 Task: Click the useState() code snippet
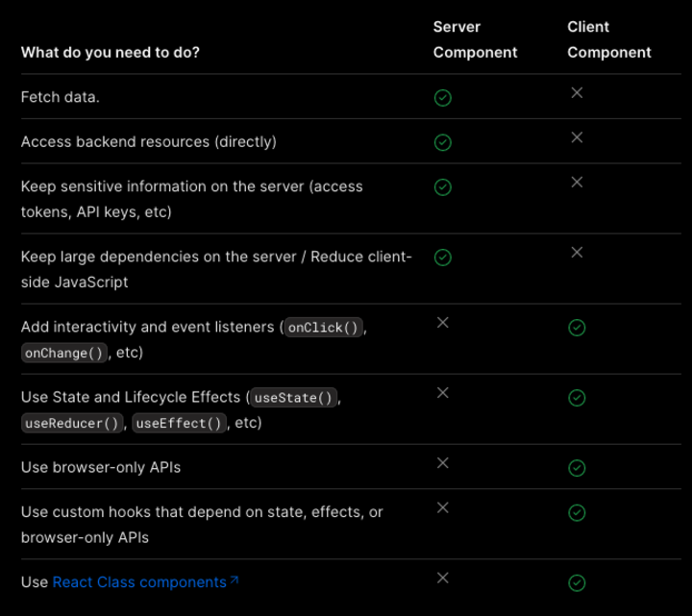pos(293,398)
